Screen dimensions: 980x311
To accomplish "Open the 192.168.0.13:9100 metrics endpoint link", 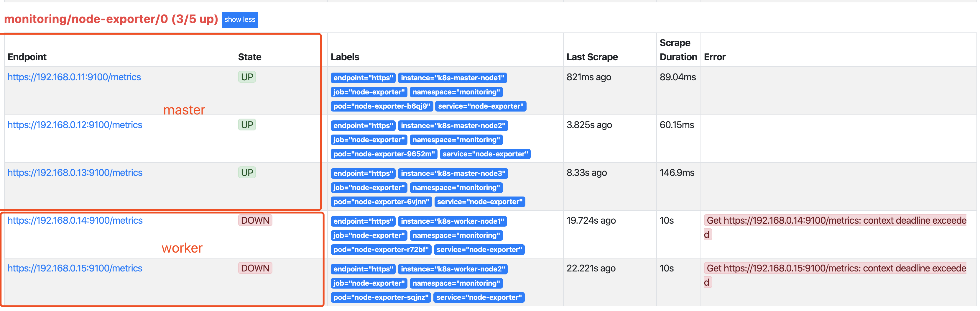I will [75, 172].
